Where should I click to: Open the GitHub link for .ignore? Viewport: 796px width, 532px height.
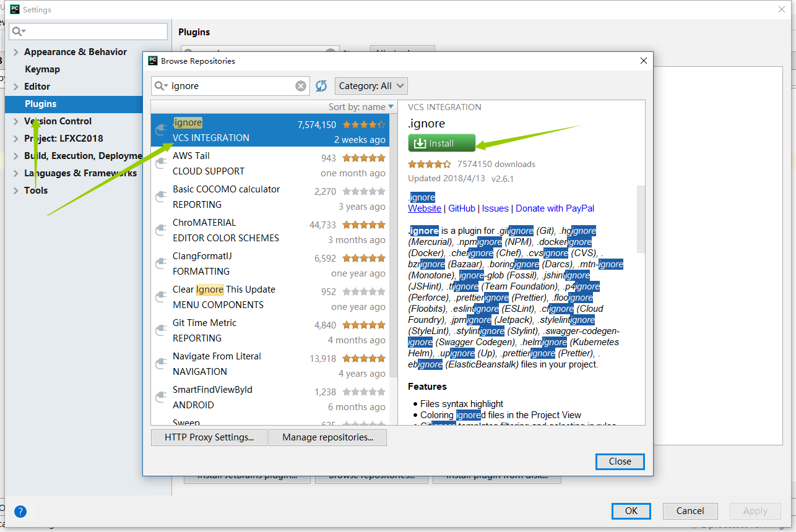pyautogui.click(x=462, y=208)
